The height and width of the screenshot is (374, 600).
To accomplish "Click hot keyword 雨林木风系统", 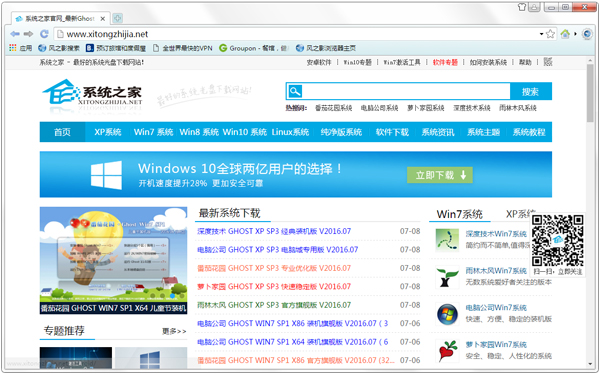I will pos(518,108).
